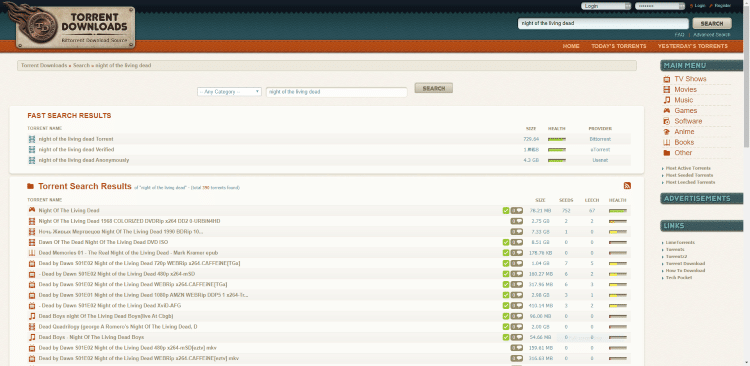This screenshot has width=750, height=366.
Task: Click Torrent Downloads in the breadcrumb
Action: 44,65
